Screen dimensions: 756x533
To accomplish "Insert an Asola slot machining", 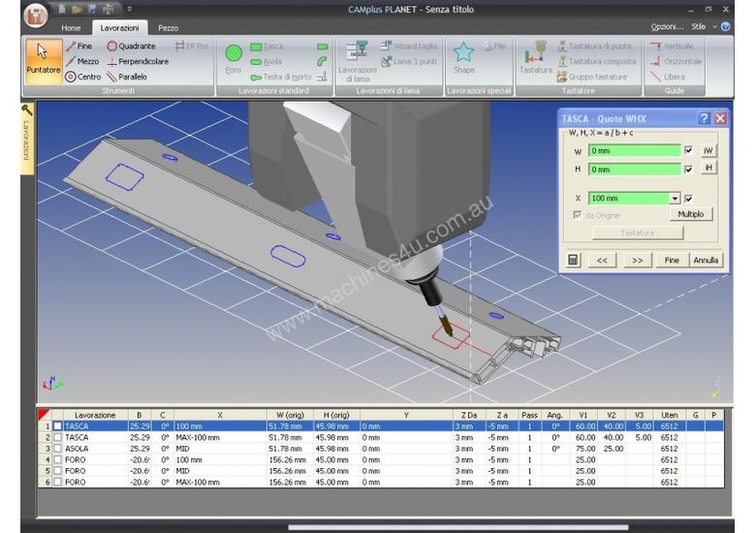I will coord(267,62).
